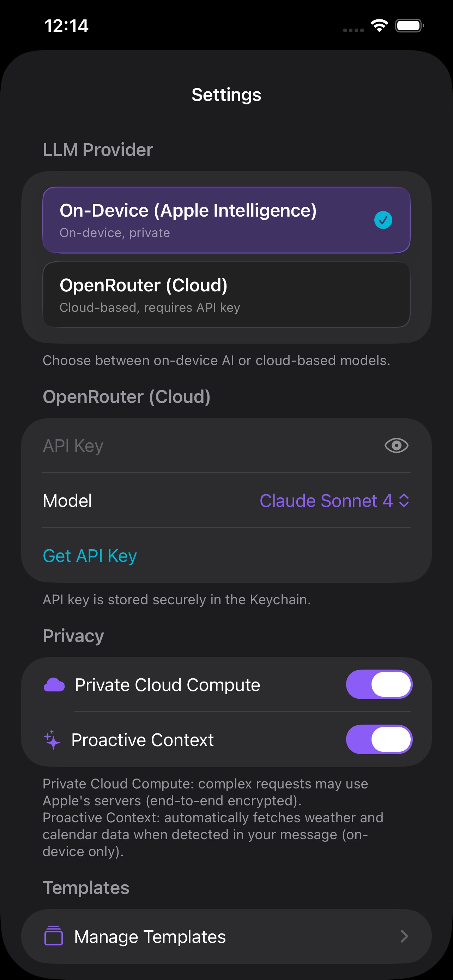Click the Get API Key link
This screenshot has width=453, height=980.
point(89,555)
